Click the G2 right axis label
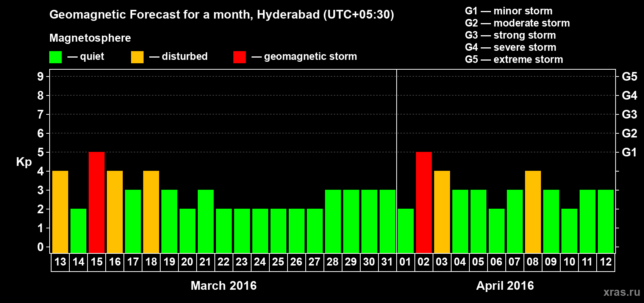This screenshot has height=303, width=644. [630, 133]
